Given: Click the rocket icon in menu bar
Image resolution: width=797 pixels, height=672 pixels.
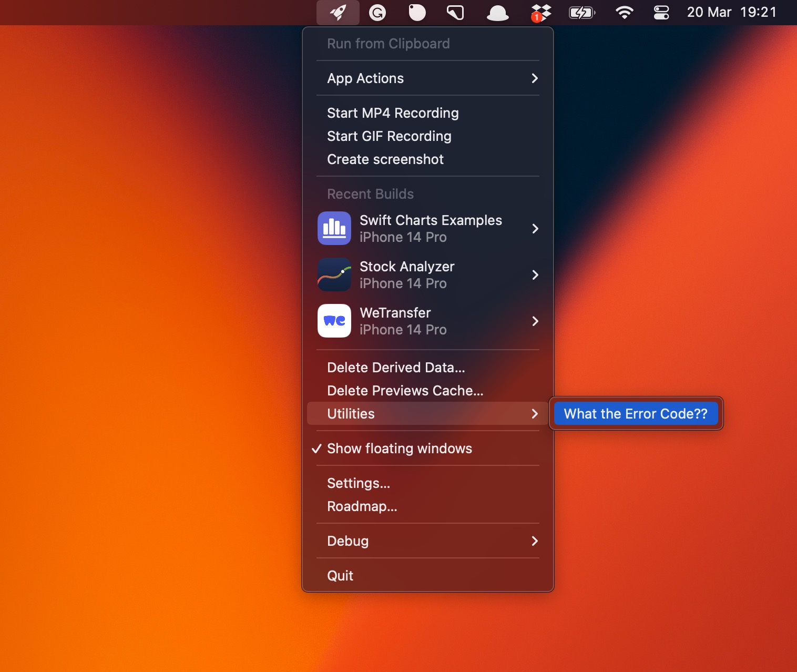Looking at the screenshot, I should (x=338, y=12).
